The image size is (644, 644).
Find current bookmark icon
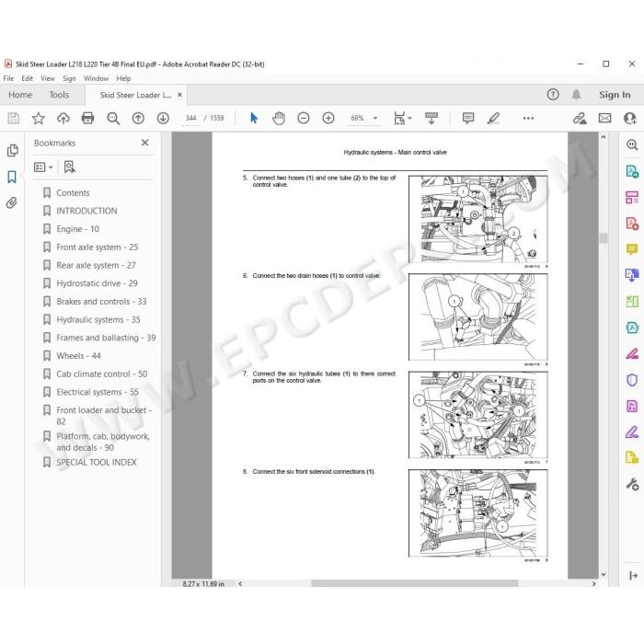(x=69, y=167)
